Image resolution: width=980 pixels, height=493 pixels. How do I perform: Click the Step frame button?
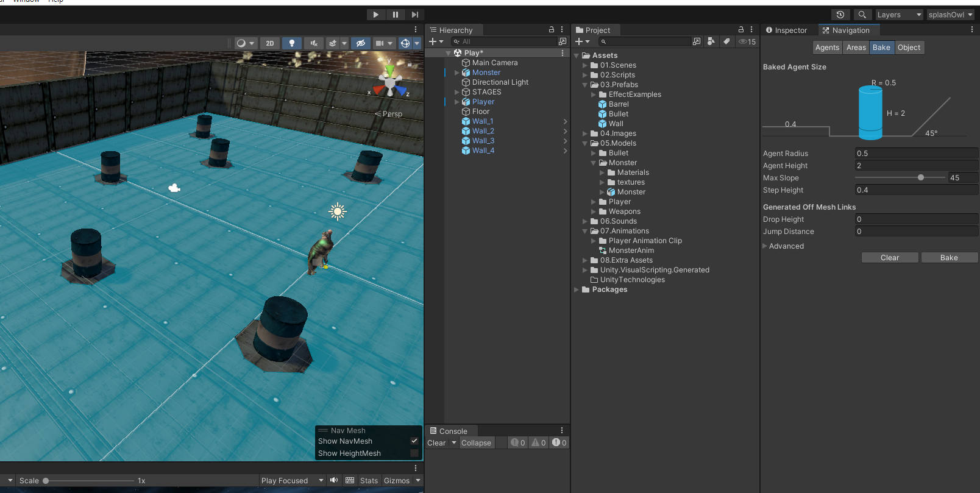415,15
